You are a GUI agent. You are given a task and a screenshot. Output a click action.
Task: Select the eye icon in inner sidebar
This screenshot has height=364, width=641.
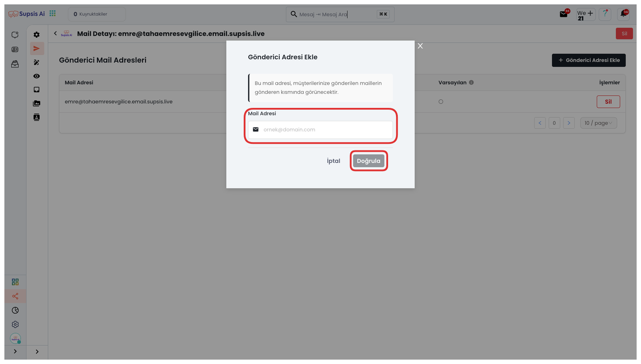pos(36,76)
